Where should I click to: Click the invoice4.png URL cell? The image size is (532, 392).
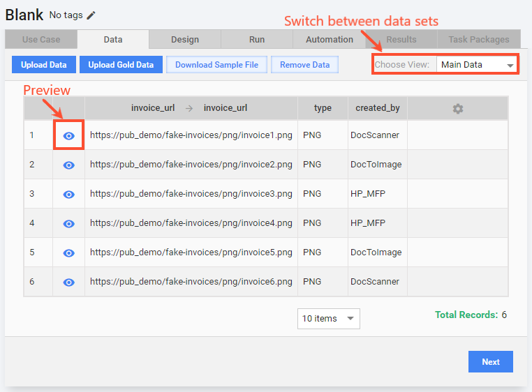pos(191,223)
